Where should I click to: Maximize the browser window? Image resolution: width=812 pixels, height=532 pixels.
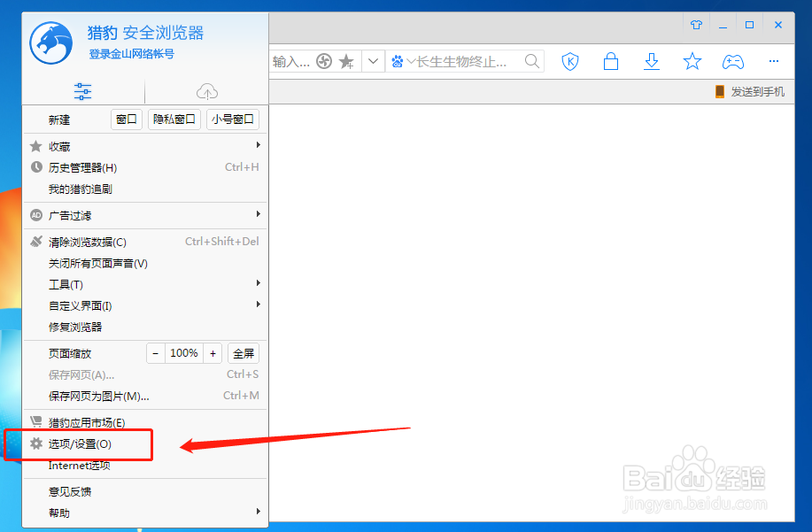[749, 25]
